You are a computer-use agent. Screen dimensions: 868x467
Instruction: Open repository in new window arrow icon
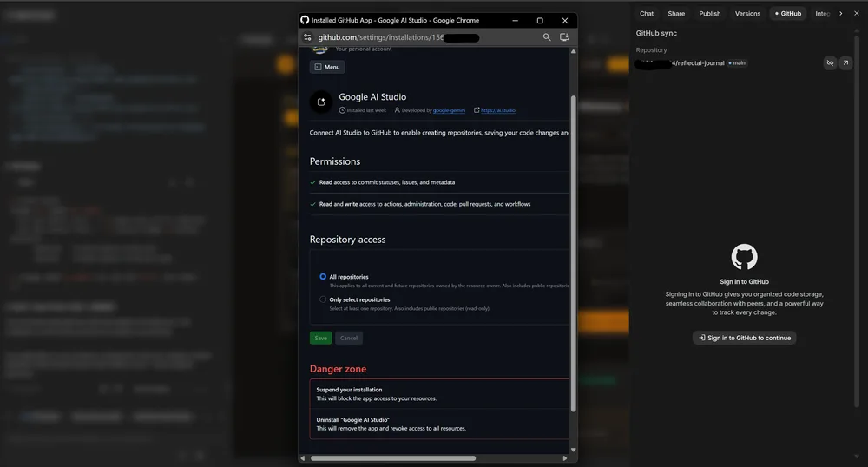845,63
